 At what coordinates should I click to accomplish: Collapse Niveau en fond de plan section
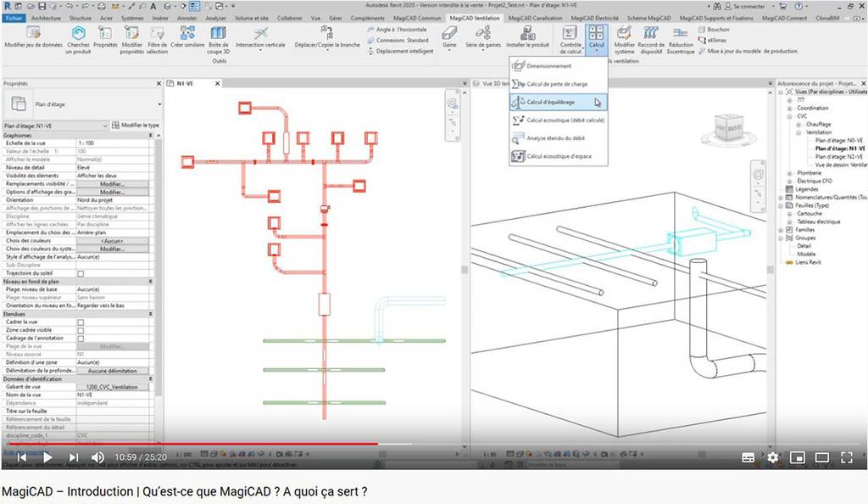tap(151, 282)
